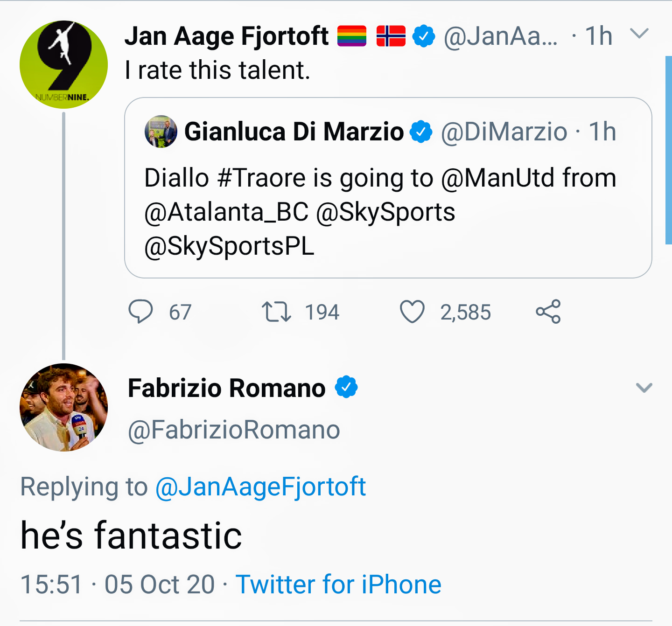This screenshot has height=626, width=672.
Task: Click Jan Aage Fjortoft's verified badge
Action: click(x=424, y=36)
